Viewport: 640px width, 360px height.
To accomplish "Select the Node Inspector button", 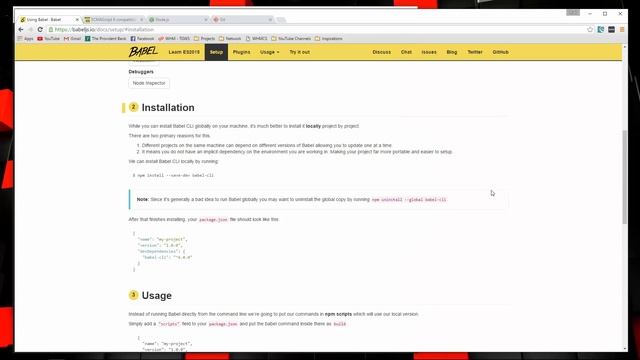I will 149,83.
